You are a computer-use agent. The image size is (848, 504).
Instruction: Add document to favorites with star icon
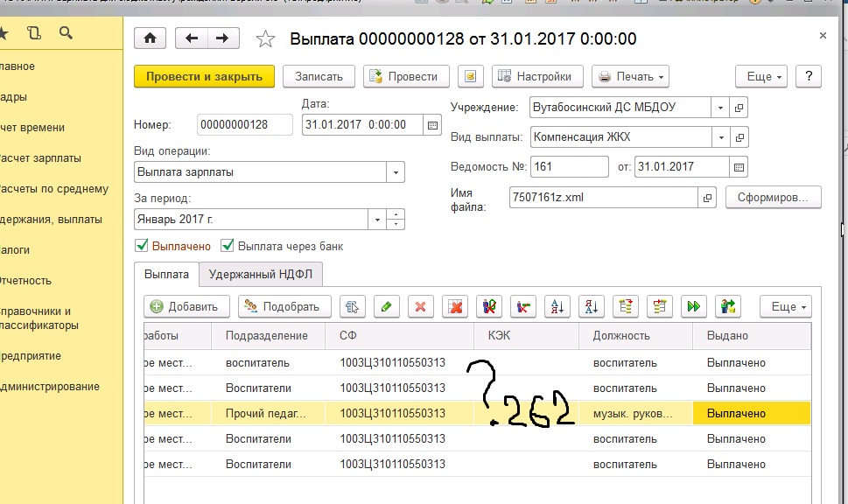(x=265, y=38)
